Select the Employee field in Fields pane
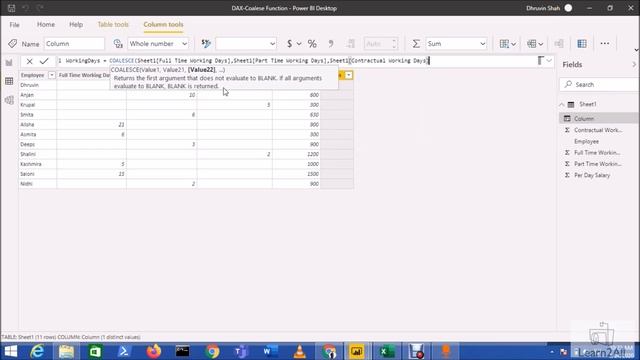 point(586,142)
